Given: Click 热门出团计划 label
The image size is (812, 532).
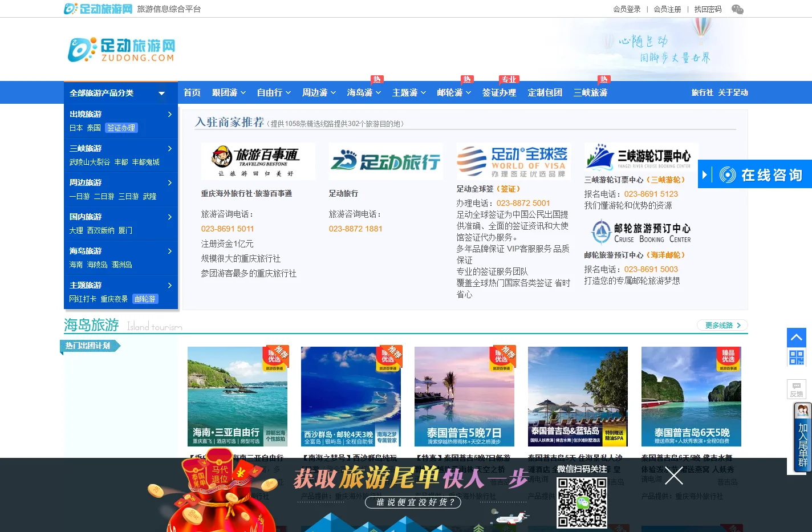Looking at the screenshot, I should (89, 346).
